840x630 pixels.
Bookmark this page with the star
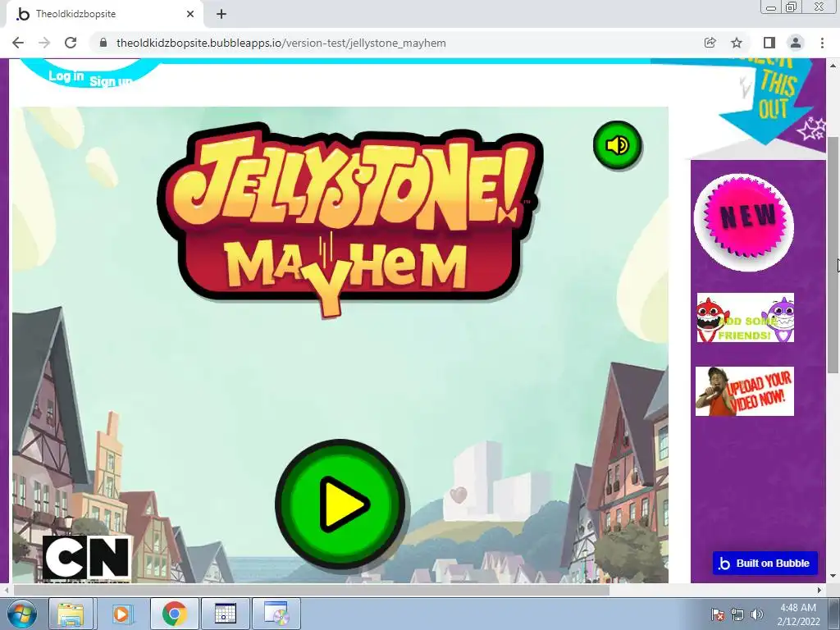pos(737,43)
